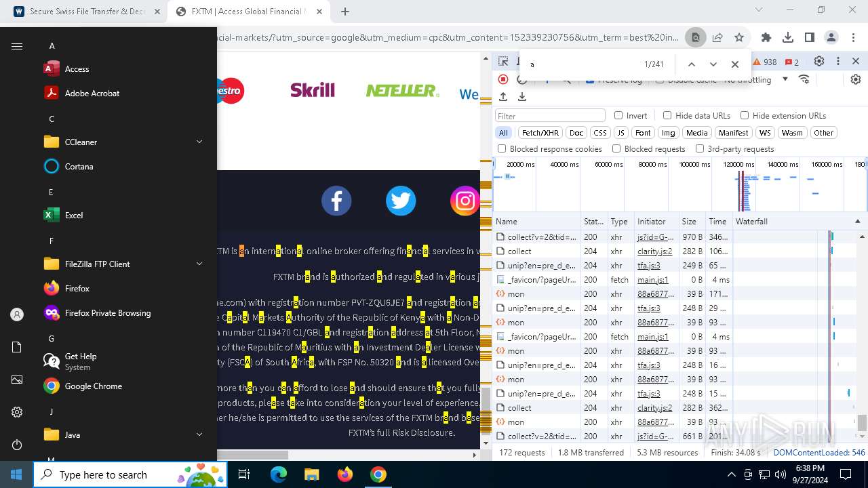
Task: Filter network requests by Img
Action: (x=669, y=133)
